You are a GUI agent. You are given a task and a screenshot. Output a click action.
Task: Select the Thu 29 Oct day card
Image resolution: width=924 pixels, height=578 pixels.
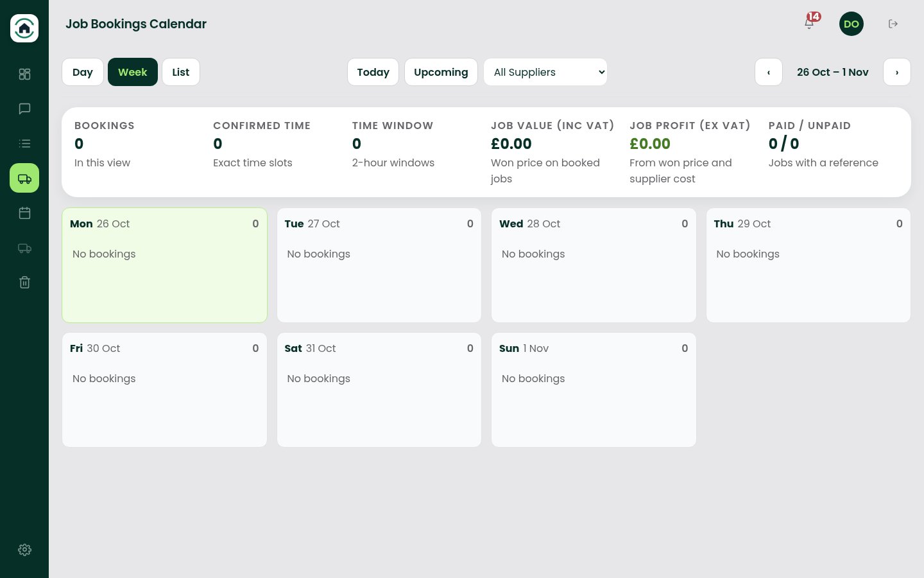click(x=809, y=265)
